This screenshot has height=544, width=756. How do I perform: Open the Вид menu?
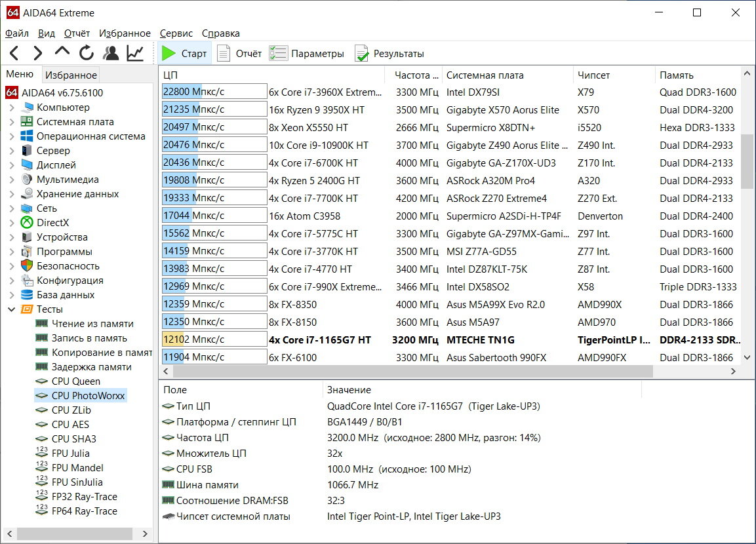47,33
